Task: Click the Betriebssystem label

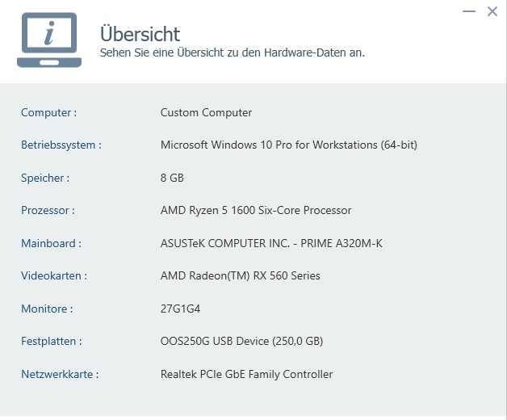Action: click(61, 145)
